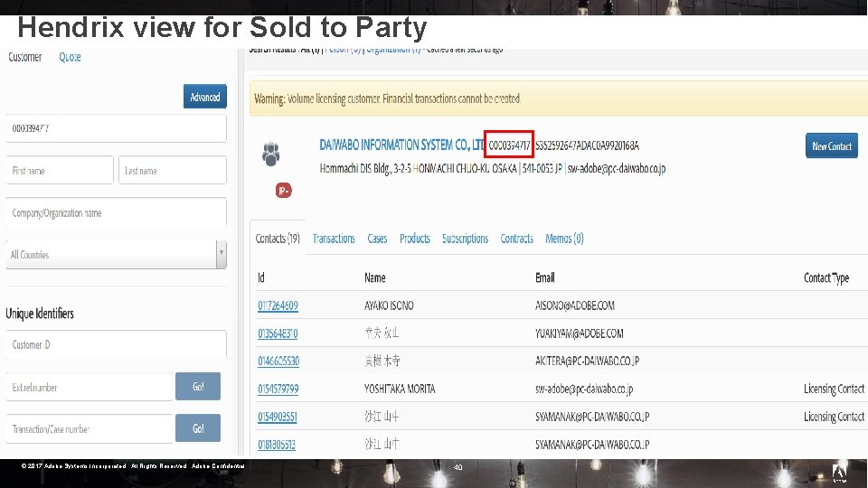The height and width of the screenshot is (488, 868).
Task: Click the Adobe logo on the slide footer
Action: tap(839, 473)
